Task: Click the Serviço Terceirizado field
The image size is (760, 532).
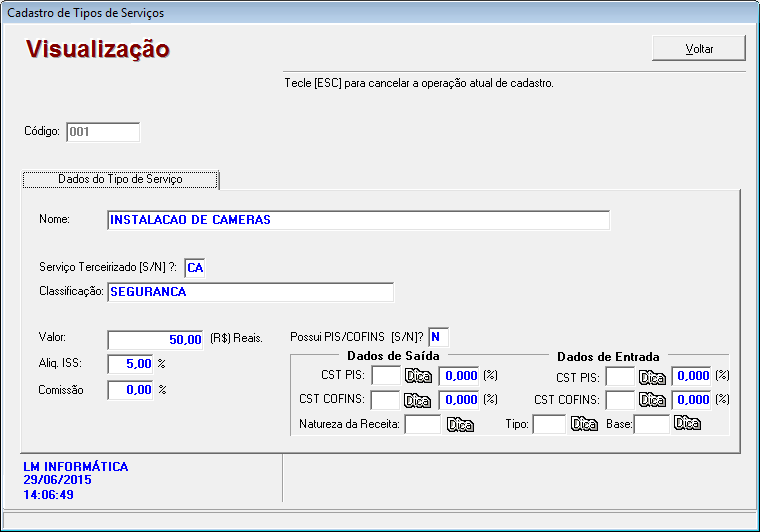Action: [x=195, y=267]
